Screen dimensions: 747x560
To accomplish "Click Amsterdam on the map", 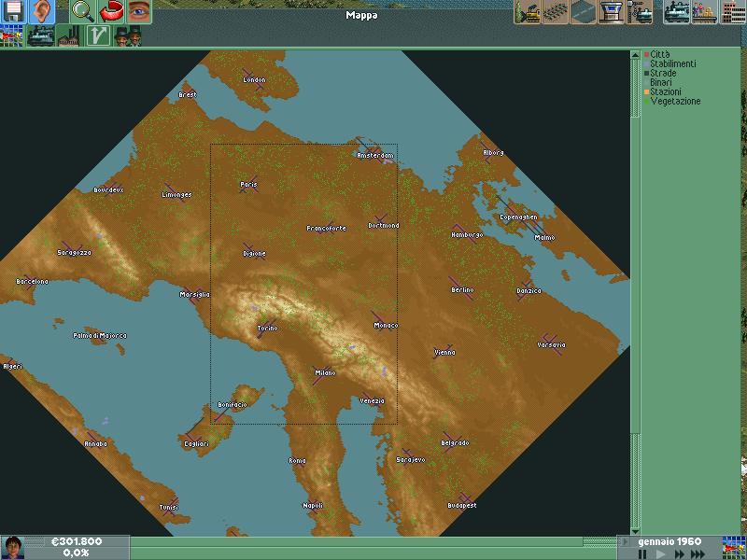I will click(x=375, y=155).
